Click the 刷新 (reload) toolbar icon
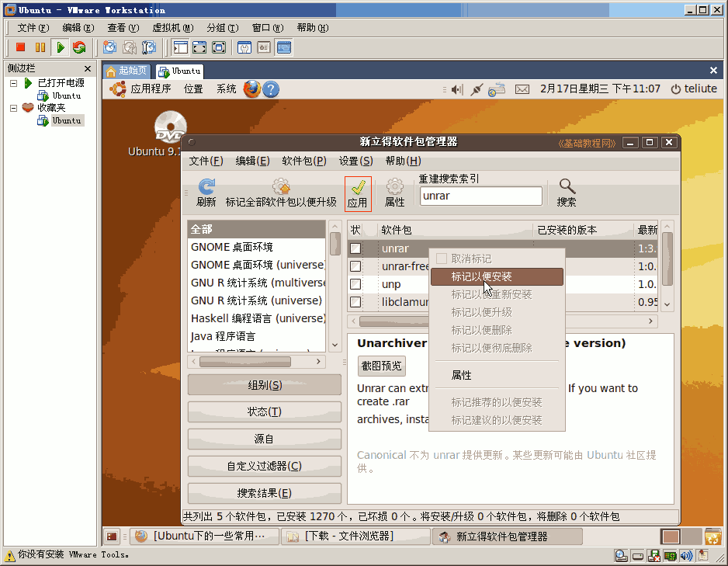Screen dimensions: 728x566 206,193
